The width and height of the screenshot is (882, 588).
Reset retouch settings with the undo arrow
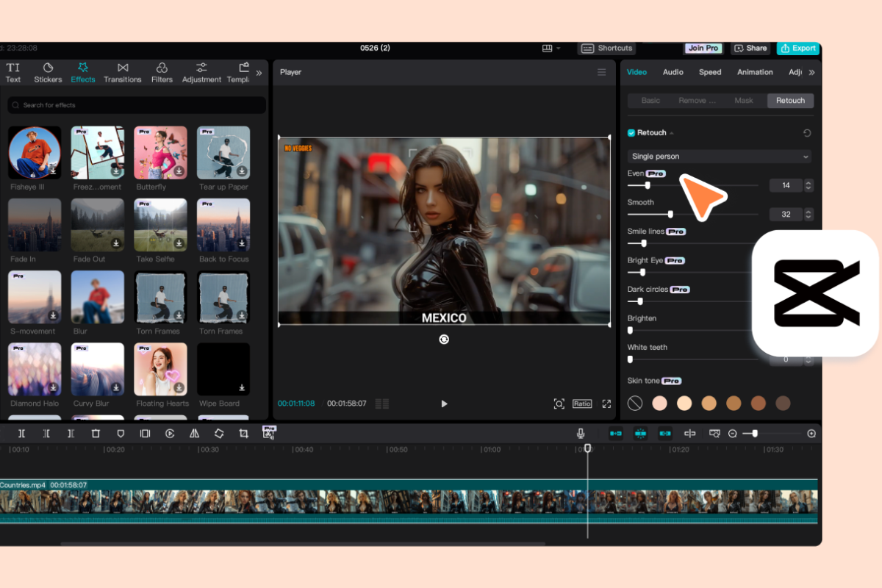[807, 133]
